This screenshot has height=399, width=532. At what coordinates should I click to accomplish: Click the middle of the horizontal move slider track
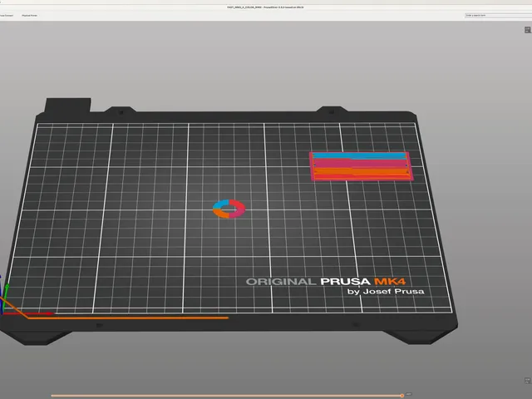point(226,396)
